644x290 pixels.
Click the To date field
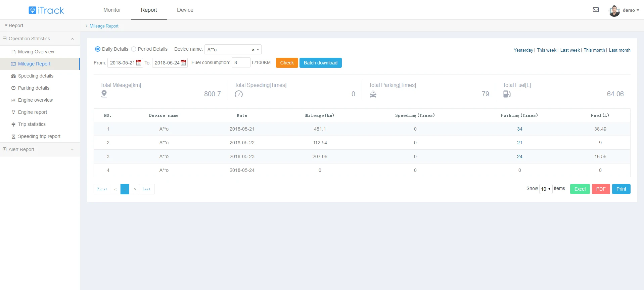(x=170, y=63)
